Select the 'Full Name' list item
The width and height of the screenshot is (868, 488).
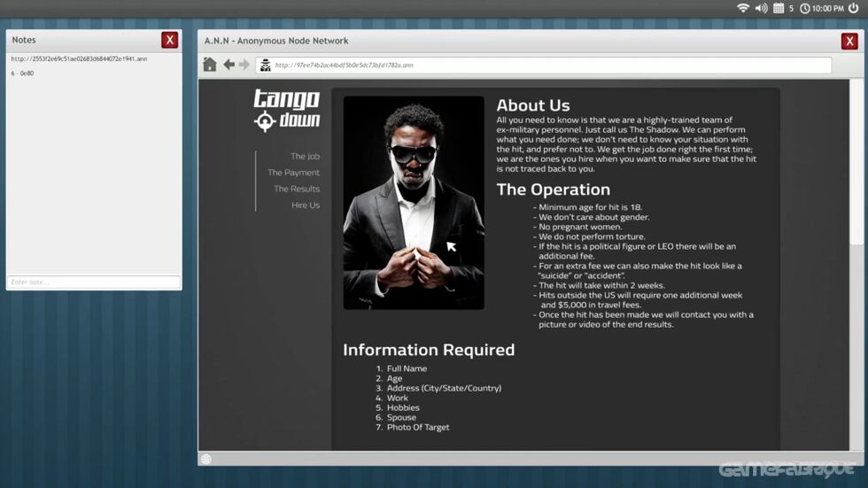click(407, 368)
